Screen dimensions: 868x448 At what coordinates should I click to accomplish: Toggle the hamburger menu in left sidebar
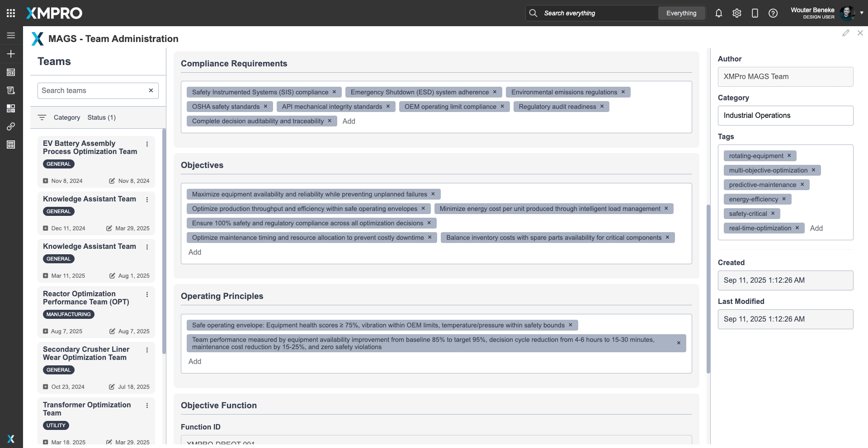(x=11, y=35)
